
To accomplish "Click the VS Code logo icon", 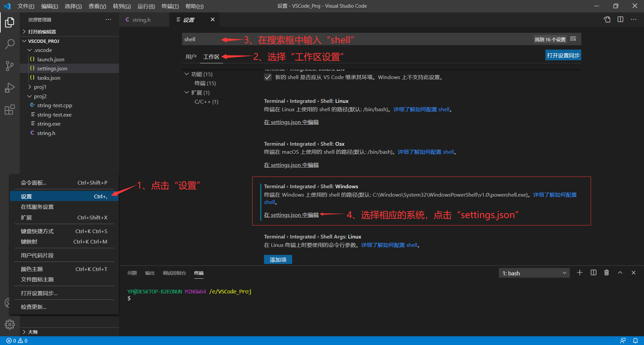I will click(x=7, y=6).
